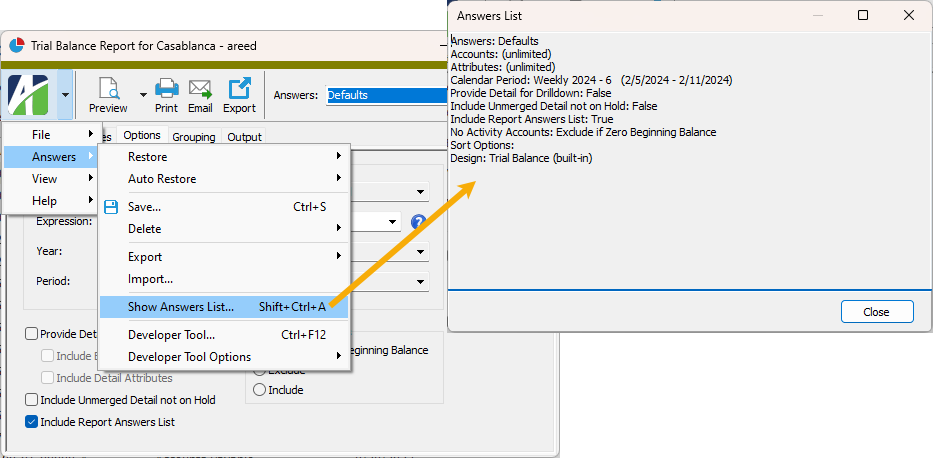Click 'No Activity Accounts' text line
The width and height of the screenshot is (933, 458).
pyautogui.click(x=583, y=132)
